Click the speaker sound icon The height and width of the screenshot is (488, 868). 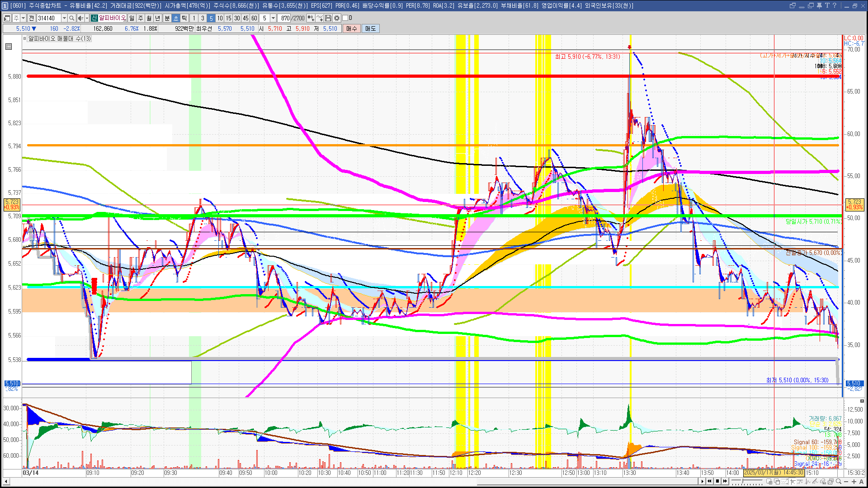tap(80, 18)
